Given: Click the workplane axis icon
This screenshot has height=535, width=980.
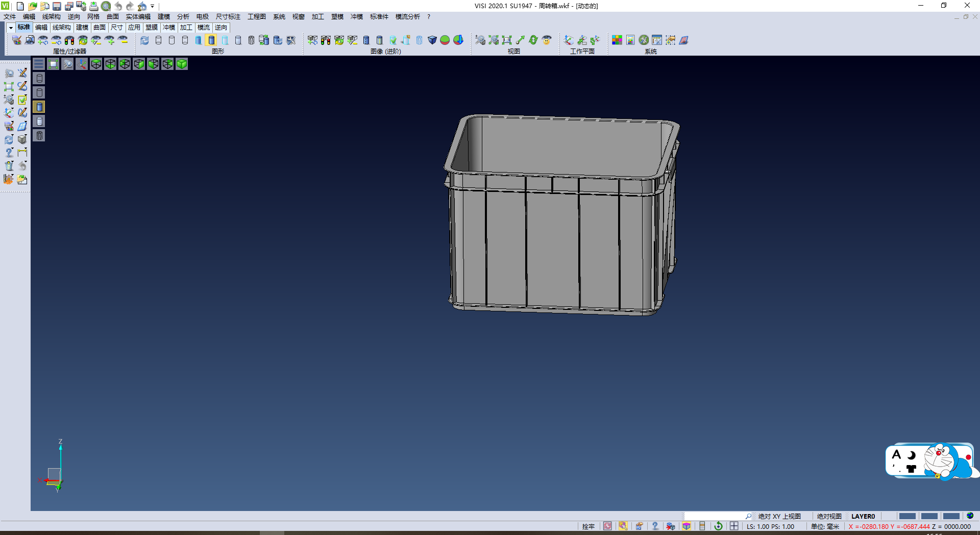Looking at the screenshot, I should point(569,40).
